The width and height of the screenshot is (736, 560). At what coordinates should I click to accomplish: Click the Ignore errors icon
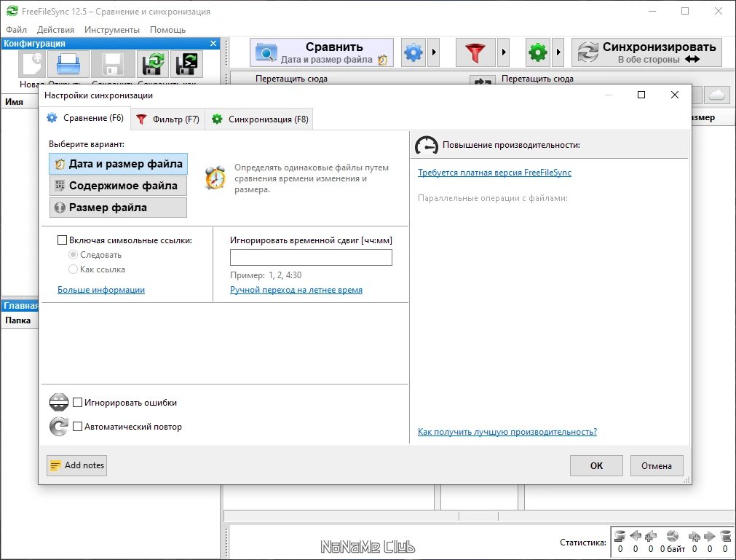pyautogui.click(x=59, y=402)
